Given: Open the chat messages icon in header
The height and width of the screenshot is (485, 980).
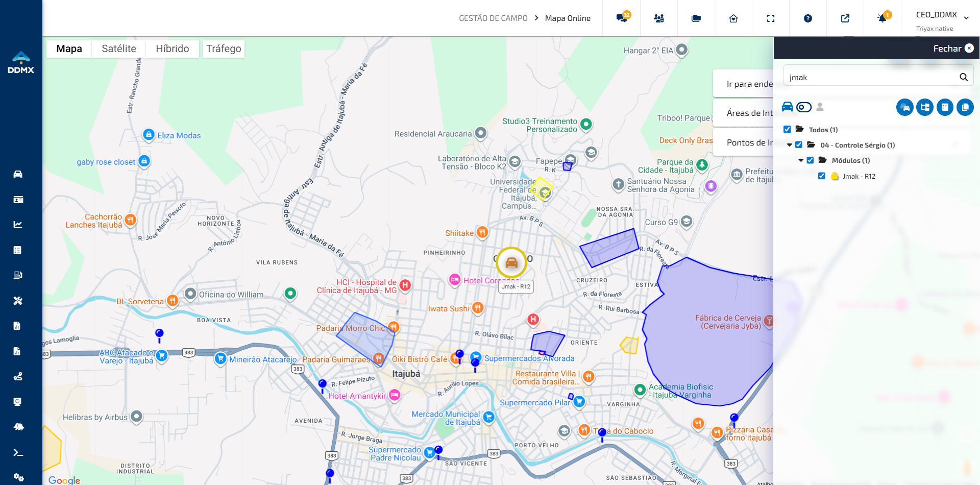Looking at the screenshot, I should coord(622,18).
